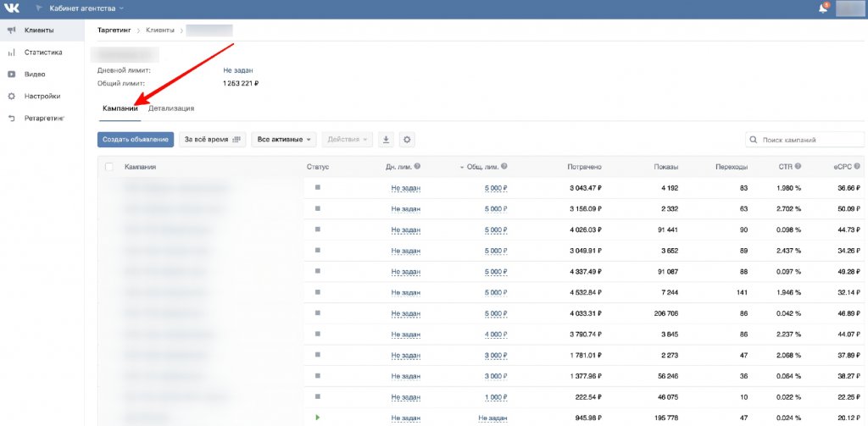The image size is (868, 426).
Task: Click the VK logo icon
Action: [x=12, y=8]
